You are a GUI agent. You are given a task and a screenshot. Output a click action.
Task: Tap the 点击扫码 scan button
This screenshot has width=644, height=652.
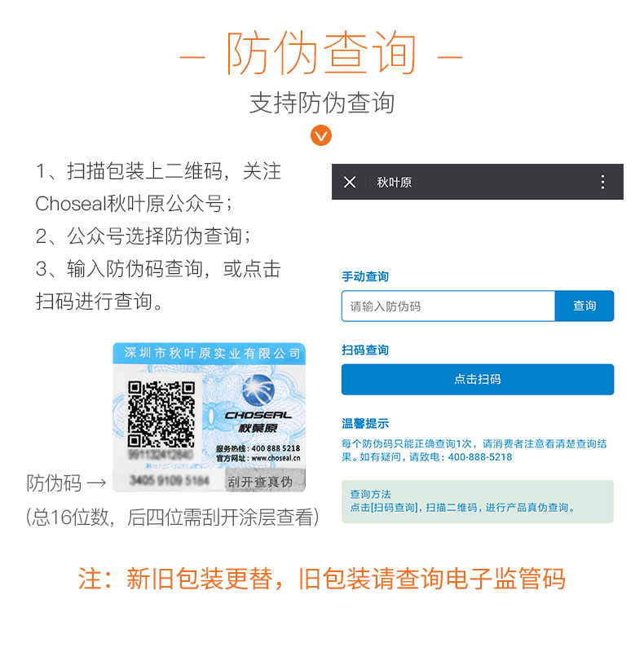pos(478,379)
